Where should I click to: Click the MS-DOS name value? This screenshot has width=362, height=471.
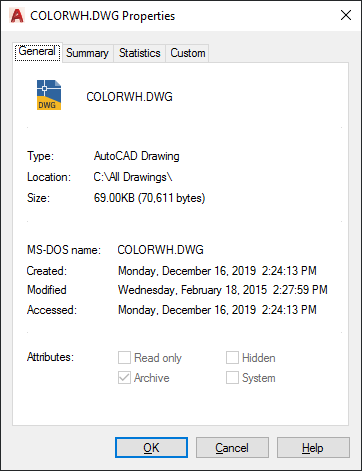tap(160, 250)
